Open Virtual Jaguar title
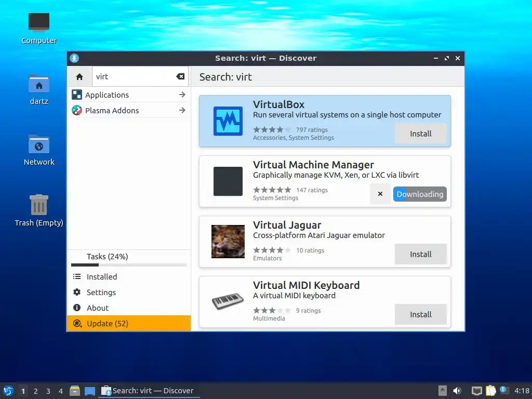The image size is (532, 399). point(287,225)
